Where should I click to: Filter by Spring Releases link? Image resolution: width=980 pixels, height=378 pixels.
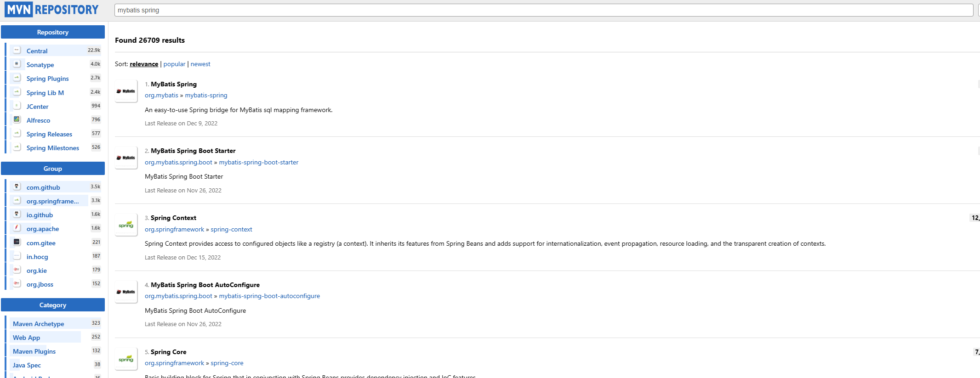[49, 134]
